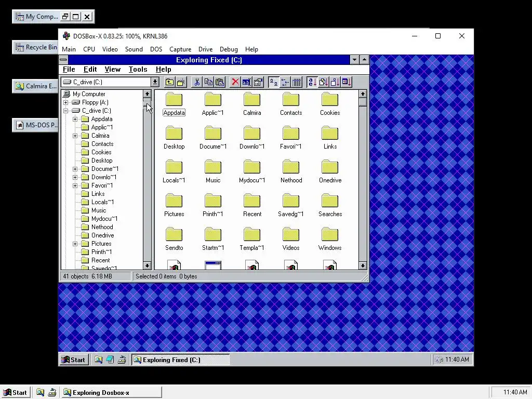Select the Appdata folder icon
This screenshot has height=399, width=532.
[174, 104]
